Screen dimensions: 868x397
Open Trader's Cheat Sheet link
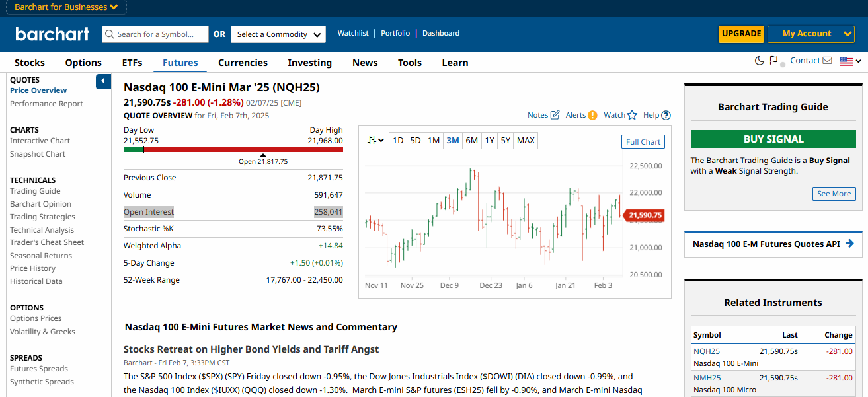[47, 242]
